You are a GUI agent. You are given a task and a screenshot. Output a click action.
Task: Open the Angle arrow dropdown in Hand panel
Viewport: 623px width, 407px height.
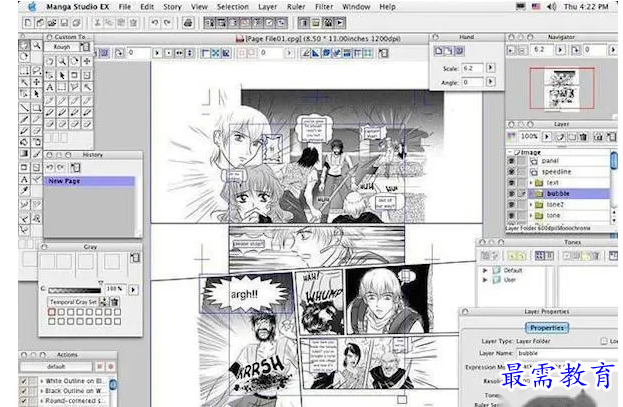[491, 82]
